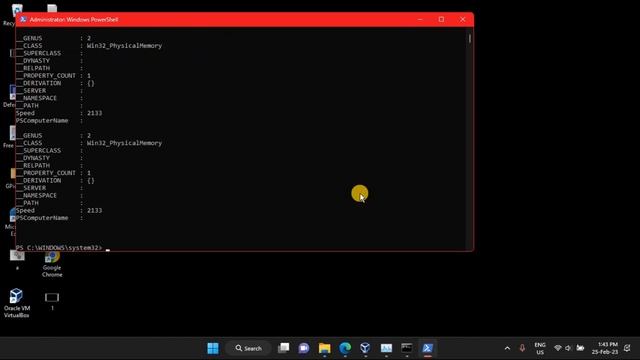This screenshot has width=640, height=360.
Task: Click the first PSComputerName row
Action: (49, 120)
